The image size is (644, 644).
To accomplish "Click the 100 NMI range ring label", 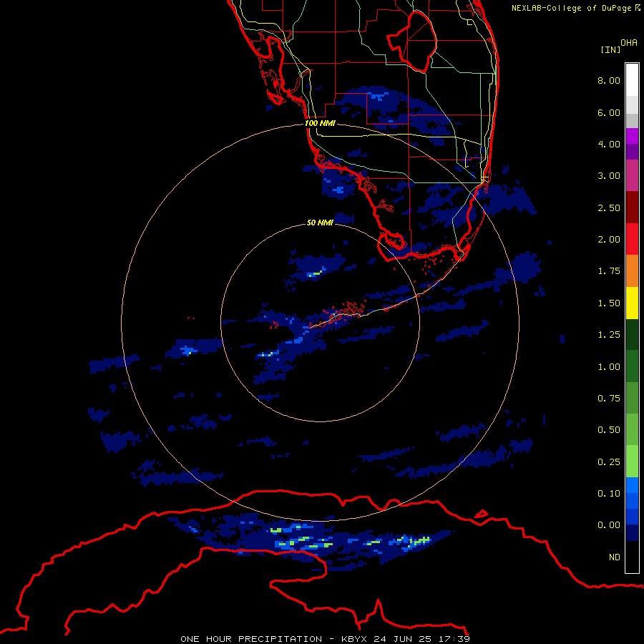I will pyautogui.click(x=320, y=123).
